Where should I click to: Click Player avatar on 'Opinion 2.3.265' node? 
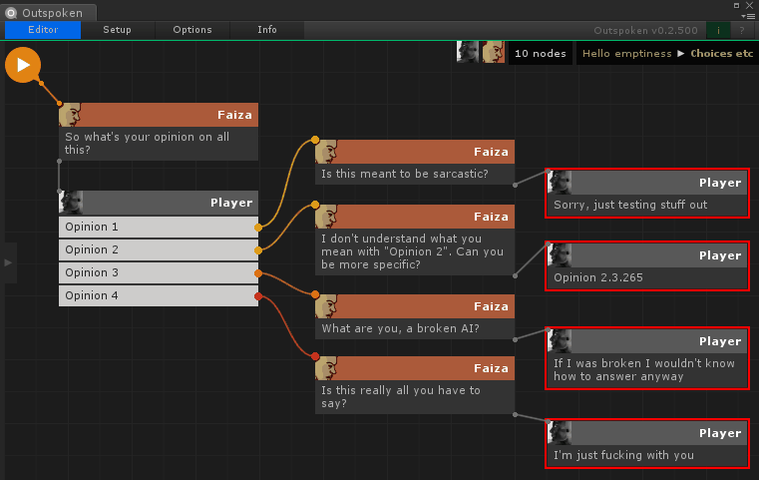tap(560, 255)
